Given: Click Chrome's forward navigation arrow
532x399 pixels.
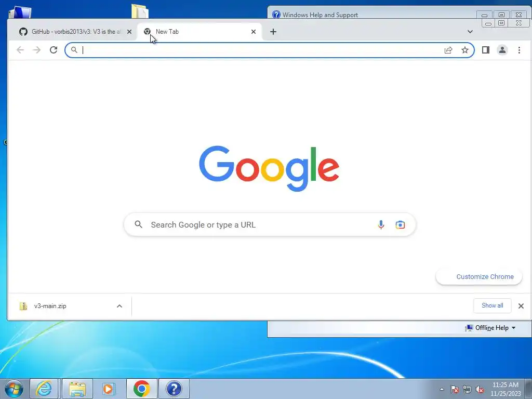Looking at the screenshot, I should coord(37,50).
